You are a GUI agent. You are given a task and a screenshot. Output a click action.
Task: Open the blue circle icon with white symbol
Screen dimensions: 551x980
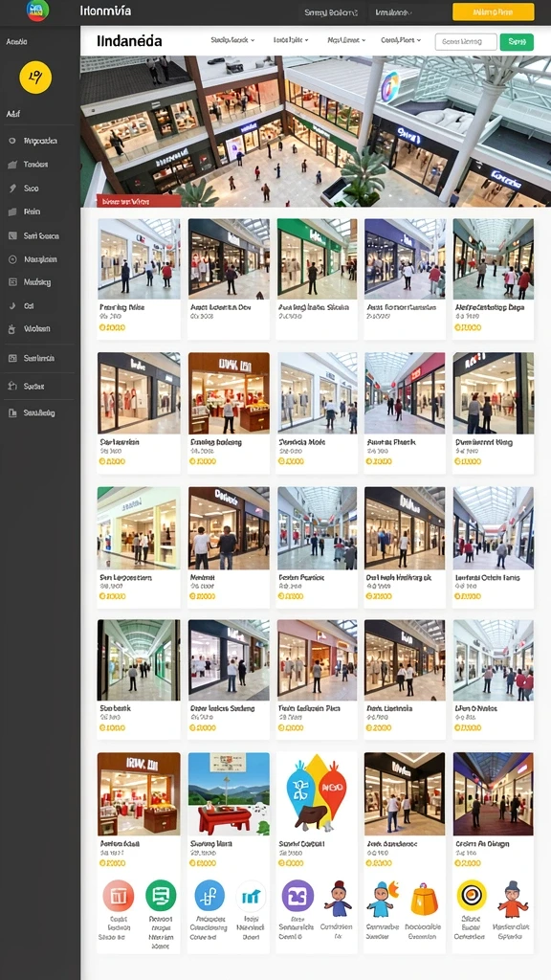tap(209, 896)
